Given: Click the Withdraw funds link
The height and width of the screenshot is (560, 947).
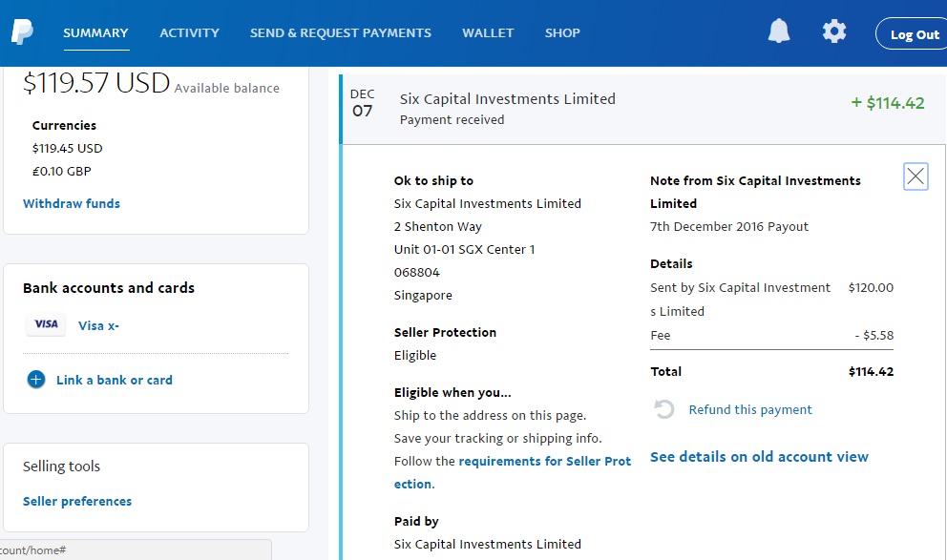Looking at the screenshot, I should pos(72,203).
